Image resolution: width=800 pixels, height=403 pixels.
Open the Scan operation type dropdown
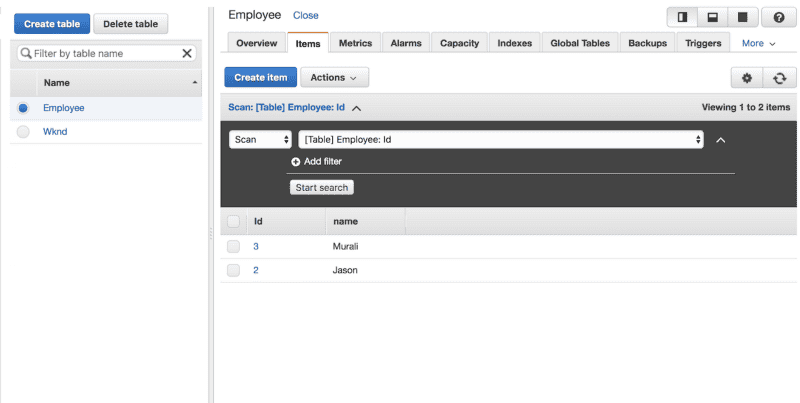[x=260, y=140]
